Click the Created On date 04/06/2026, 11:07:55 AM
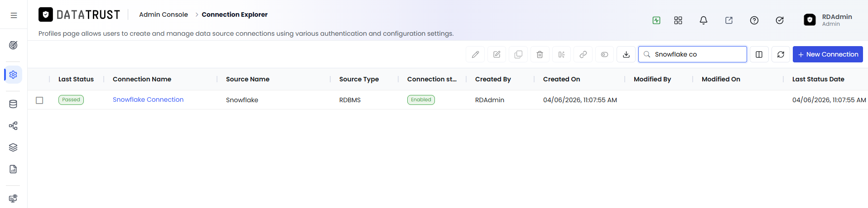Image resolution: width=868 pixels, height=208 pixels. 580,100
